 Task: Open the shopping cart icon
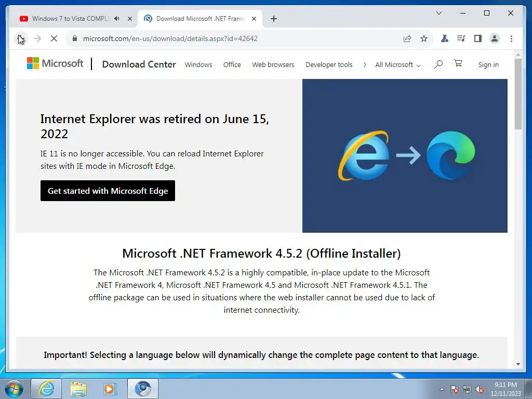pyautogui.click(x=458, y=63)
